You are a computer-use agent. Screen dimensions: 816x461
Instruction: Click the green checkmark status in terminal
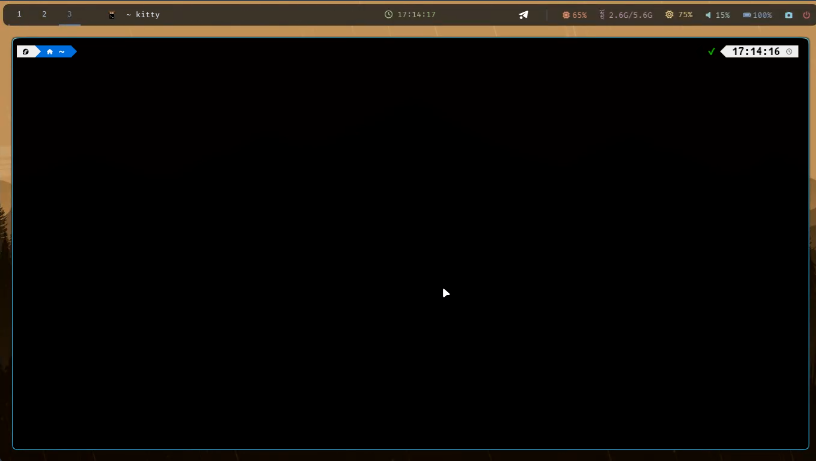coord(711,52)
